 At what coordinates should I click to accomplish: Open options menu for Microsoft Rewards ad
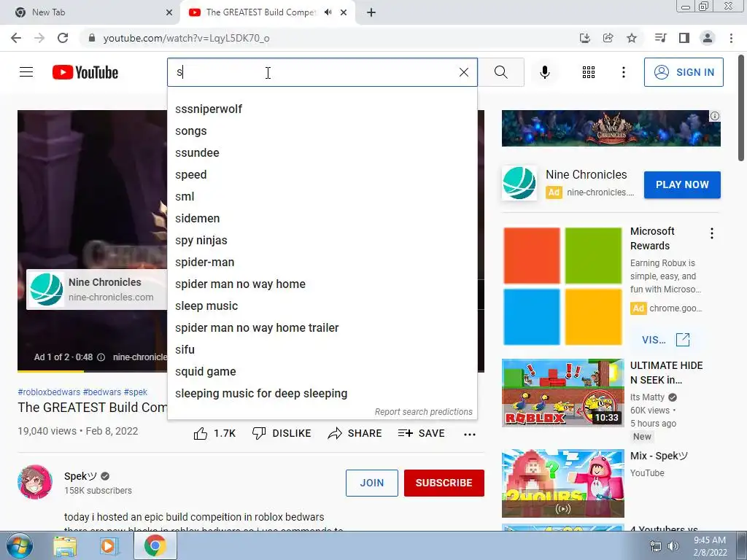(712, 233)
